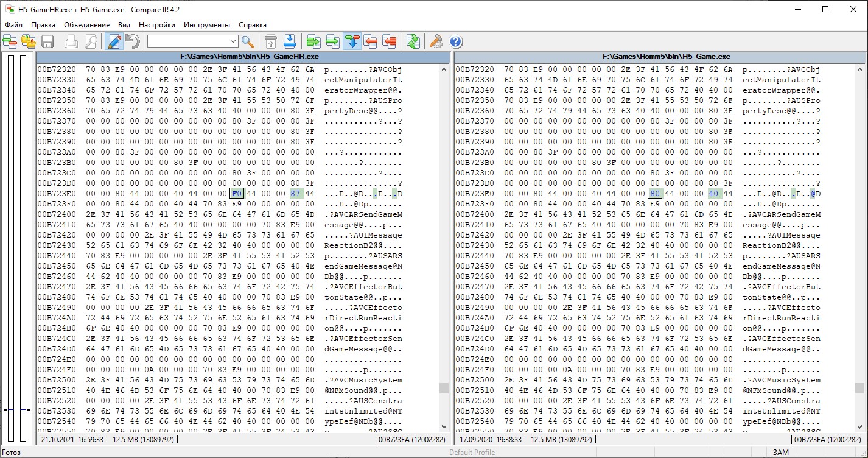Click left status size 12.5 MB (13089792)
This screenshot has height=458, width=868.
point(144,439)
